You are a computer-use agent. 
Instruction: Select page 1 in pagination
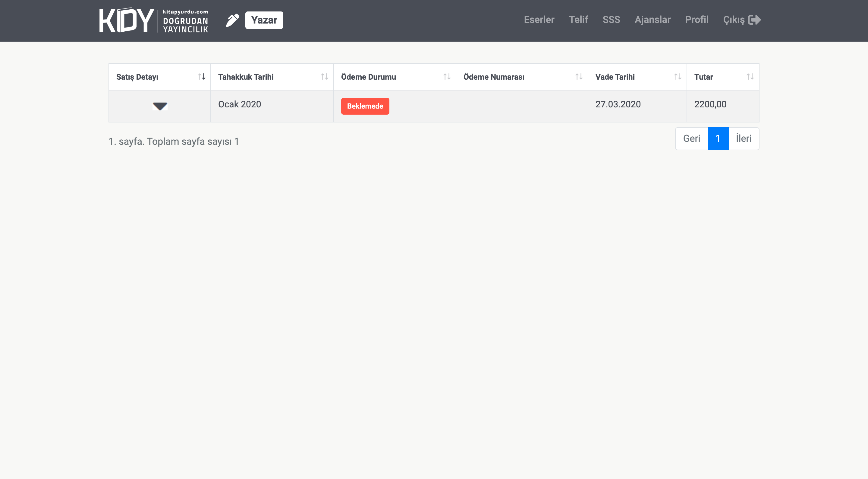pos(718,139)
